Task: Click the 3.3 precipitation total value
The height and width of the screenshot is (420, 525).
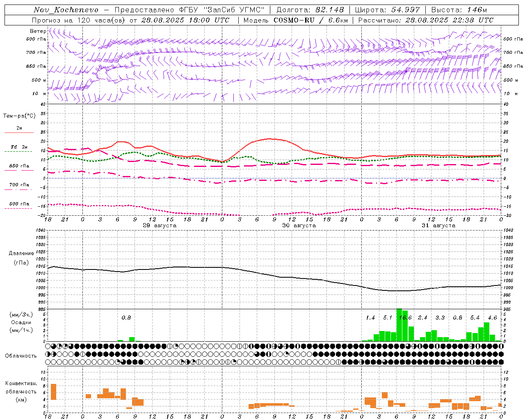Action: (x=440, y=318)
